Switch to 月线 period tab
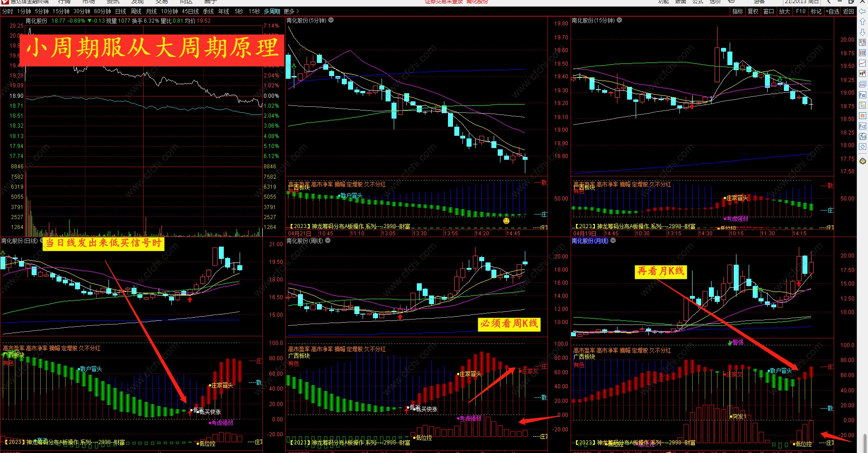 (151, 11)
